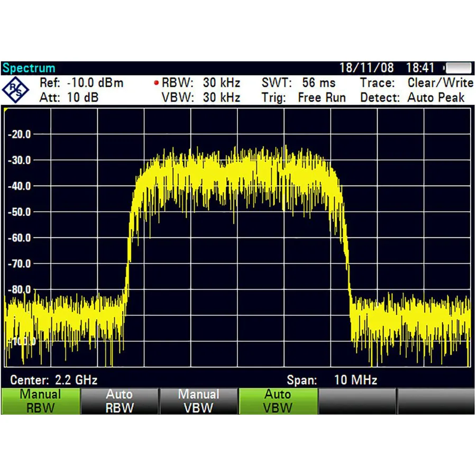Image resolution: width=476 pixels, height=476 pixels.
Task: Click the Detect Auto Peak setting
Action: pos(413,98)
